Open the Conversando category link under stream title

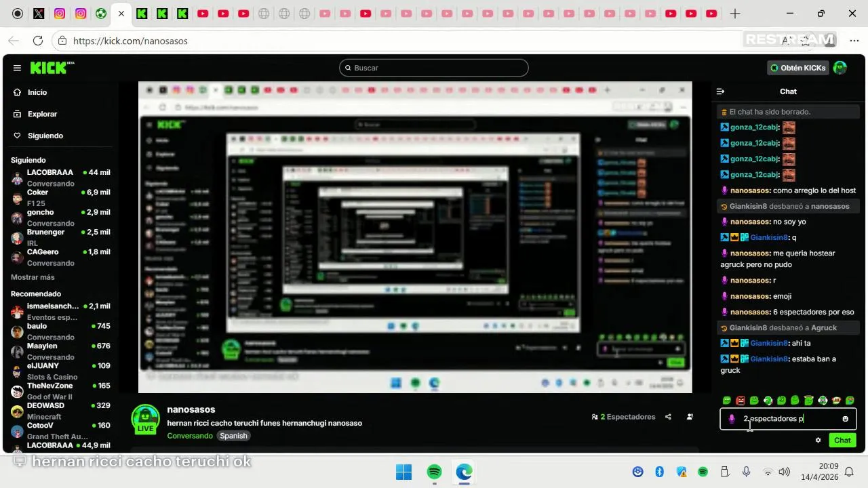(190, 436)
